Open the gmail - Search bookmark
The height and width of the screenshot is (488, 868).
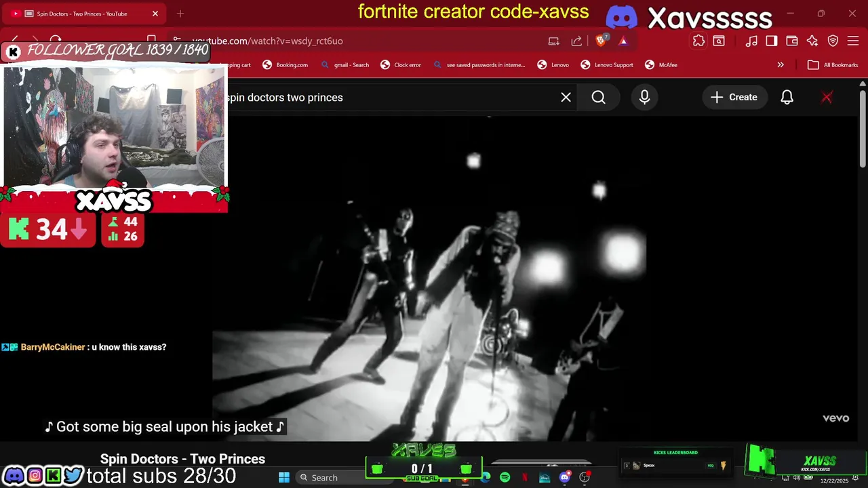click(x=345, y=65)
